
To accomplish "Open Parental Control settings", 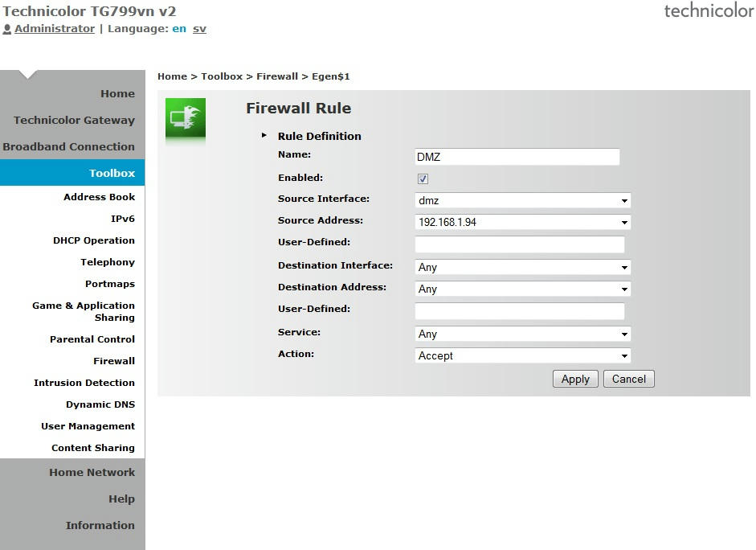I will pyautogui.click(x=92, y=340).
